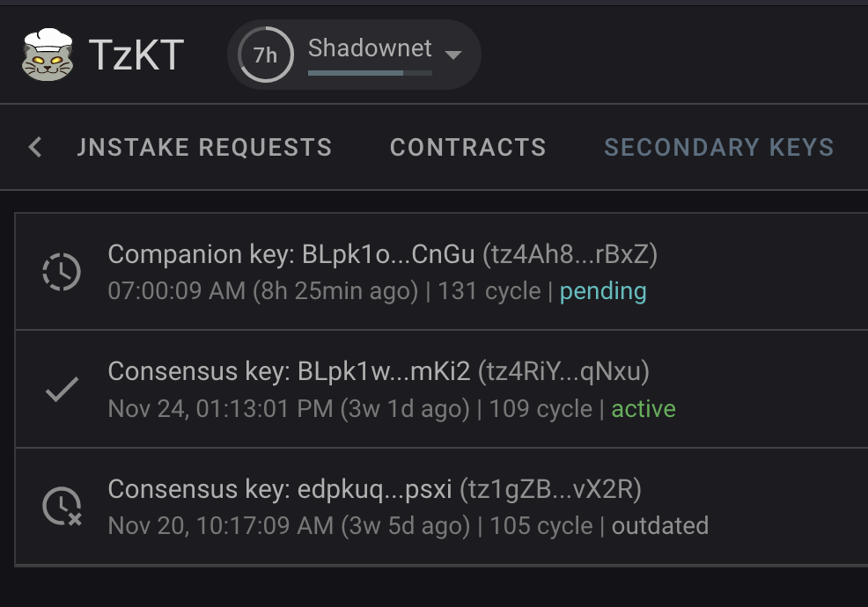
Task: Switch to the Contracts tab
Action: tap(467, 147)
